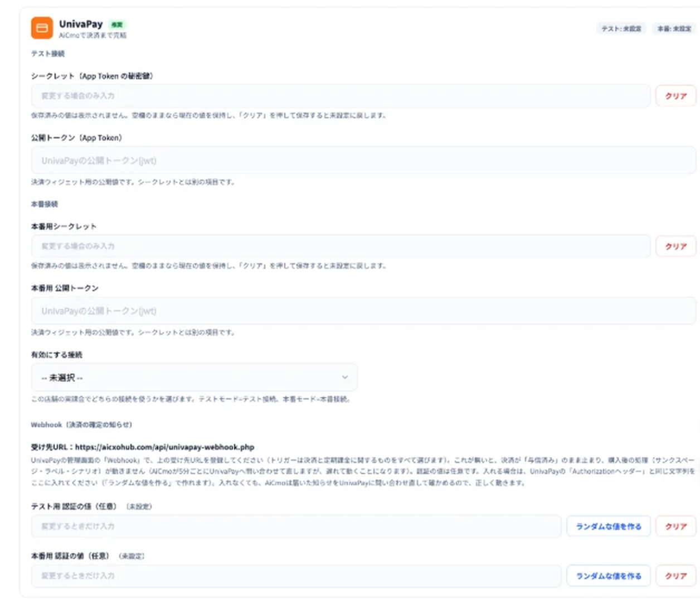Click the green badge next to UnivaPay
This screenshot has width=700, height=599.
click(x=116, y=25)
